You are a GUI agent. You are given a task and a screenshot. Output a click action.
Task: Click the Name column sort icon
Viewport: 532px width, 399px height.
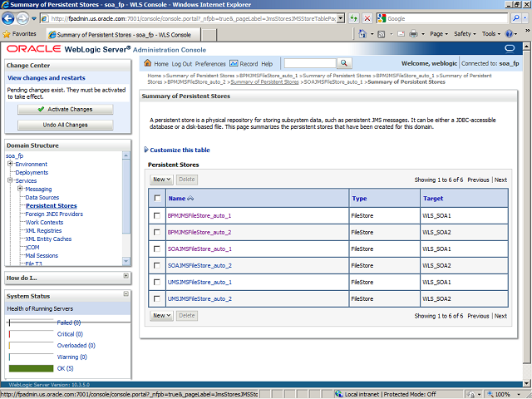tap(191, 199)
